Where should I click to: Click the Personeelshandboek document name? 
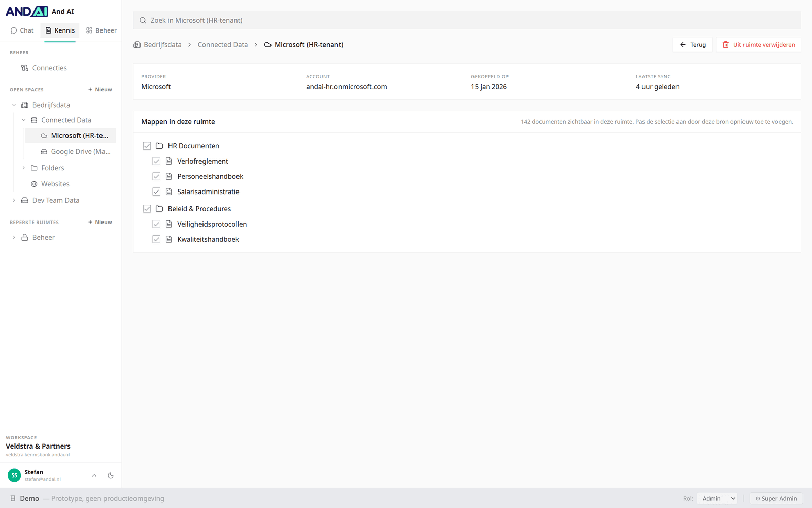[x=210, y=176]
